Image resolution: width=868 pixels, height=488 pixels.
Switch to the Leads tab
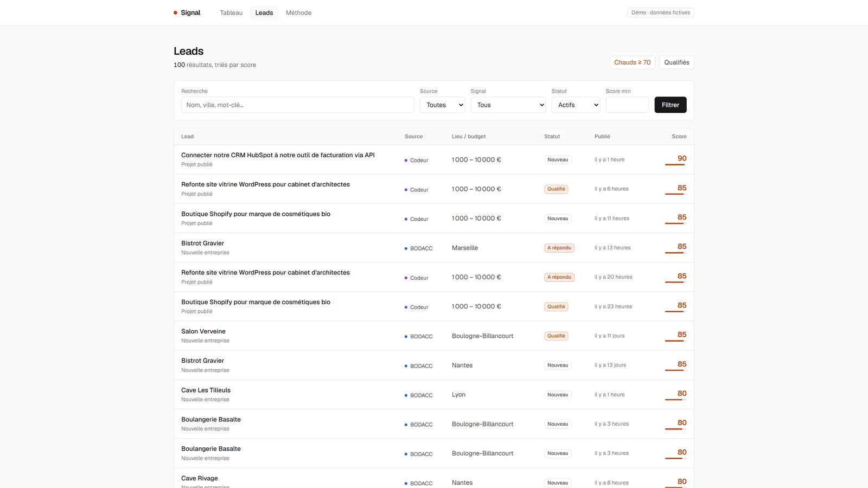point(264,12)
